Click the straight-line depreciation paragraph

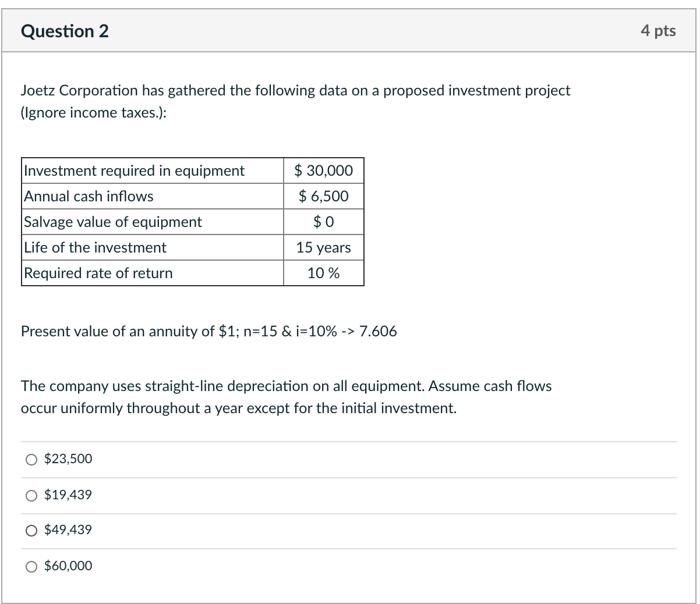[287, 397]
